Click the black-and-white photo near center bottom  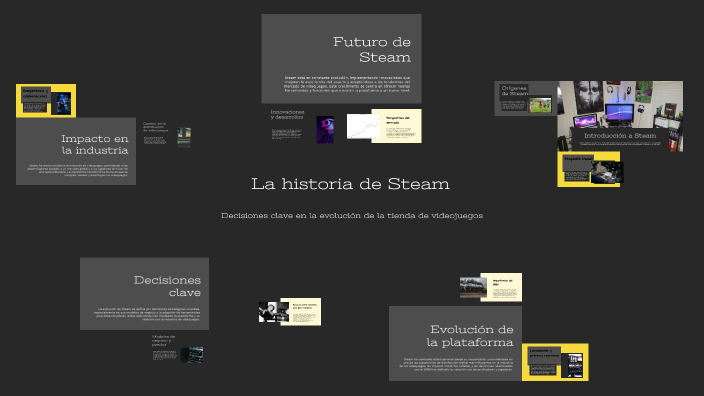click(274, 312)
